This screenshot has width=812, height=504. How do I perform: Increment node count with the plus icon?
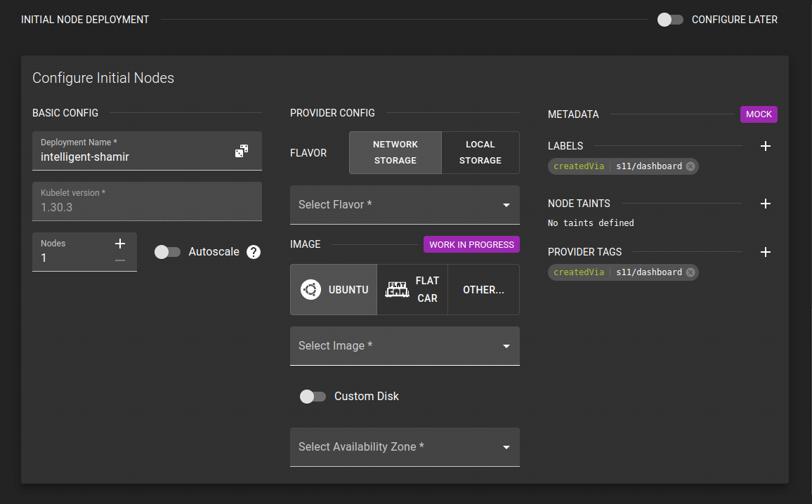point(119,243)
